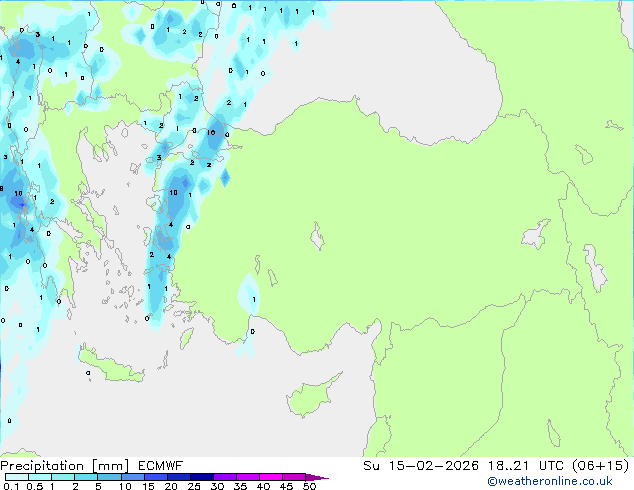The image size is (634, 490).
Task: Click the legend tick label "0.5"
Action: pos(35,486)
